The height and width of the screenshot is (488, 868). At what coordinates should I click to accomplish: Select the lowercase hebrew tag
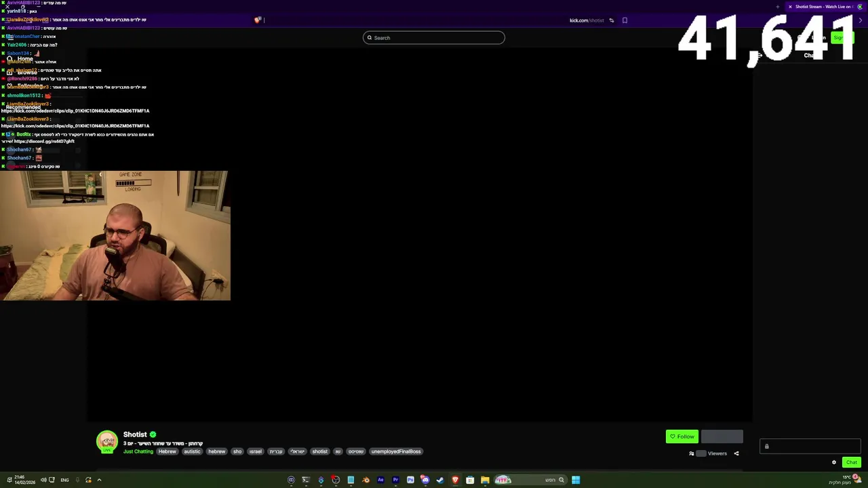pyautogui.click(x=217, y=451)
